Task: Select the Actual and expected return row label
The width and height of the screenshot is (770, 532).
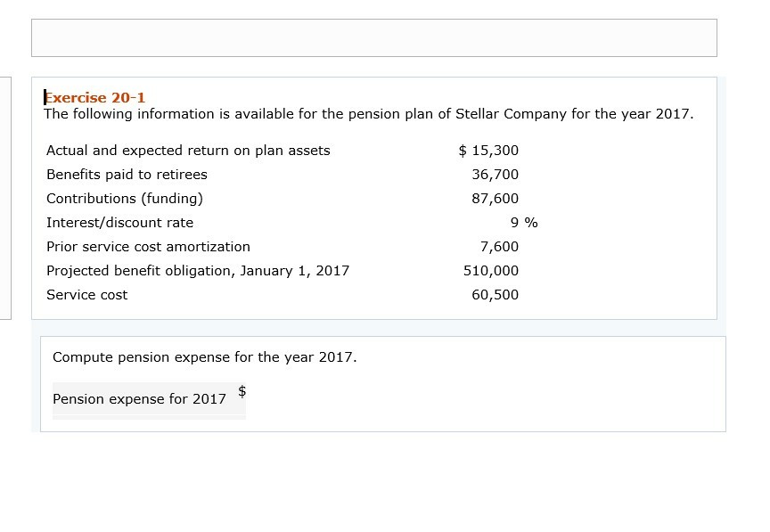Action: 188,151
